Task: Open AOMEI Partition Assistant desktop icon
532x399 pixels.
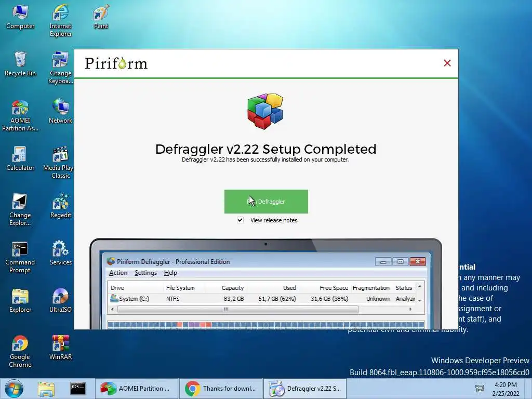Action: click(20, 115)
